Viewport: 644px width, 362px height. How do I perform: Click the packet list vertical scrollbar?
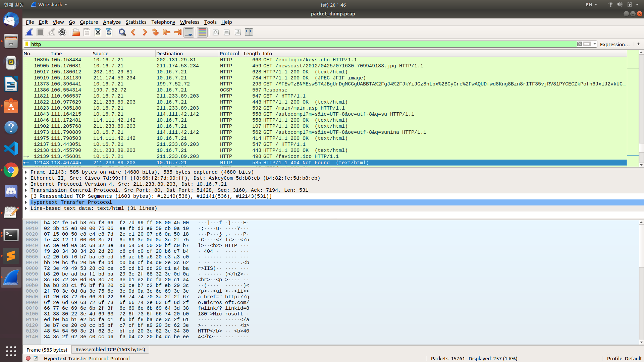(641, 147)
